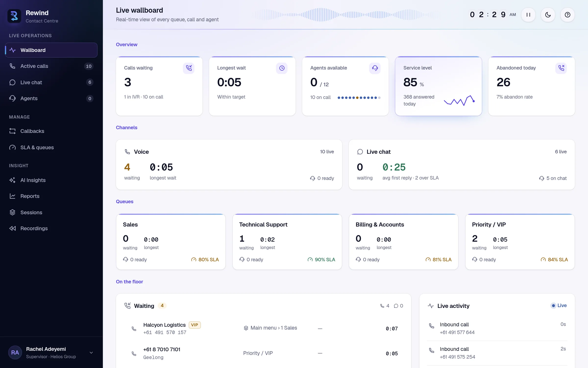588x368 pixels.
Task: Click the Voice channel phone icon
Action: (127, 152)
